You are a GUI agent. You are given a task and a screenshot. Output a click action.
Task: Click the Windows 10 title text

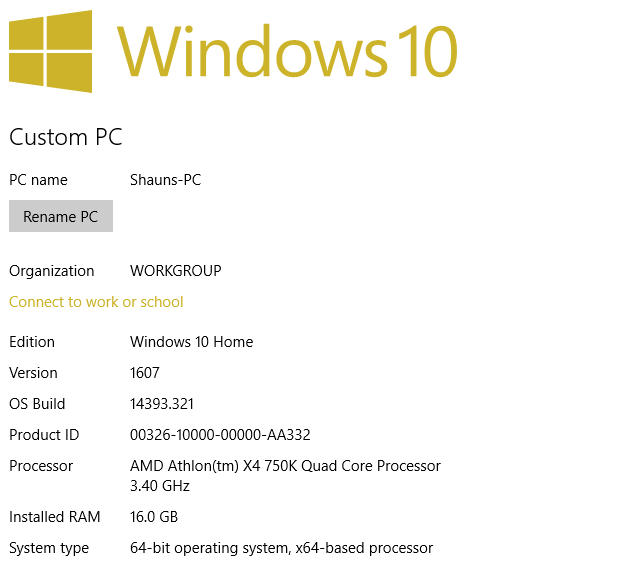click(287, 51)
